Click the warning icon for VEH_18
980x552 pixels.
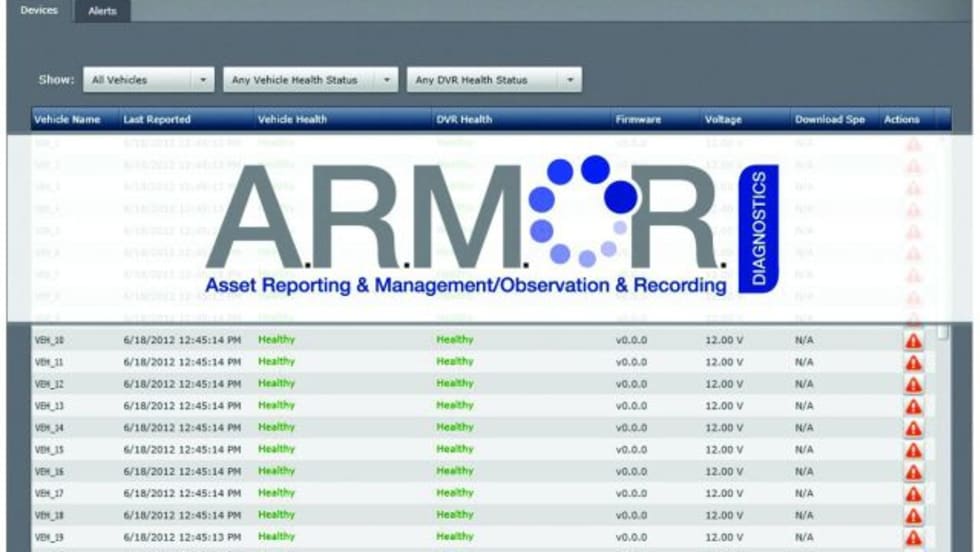(913, 516)
